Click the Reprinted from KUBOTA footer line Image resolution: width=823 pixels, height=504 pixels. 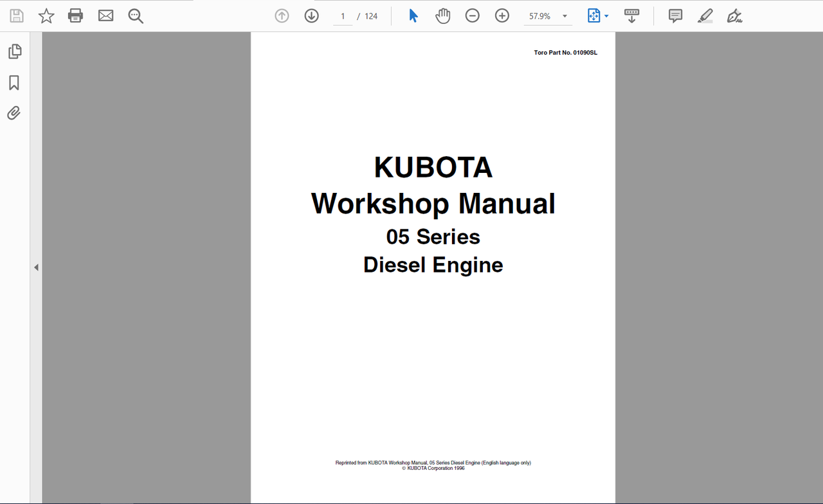tap(433, 463)
